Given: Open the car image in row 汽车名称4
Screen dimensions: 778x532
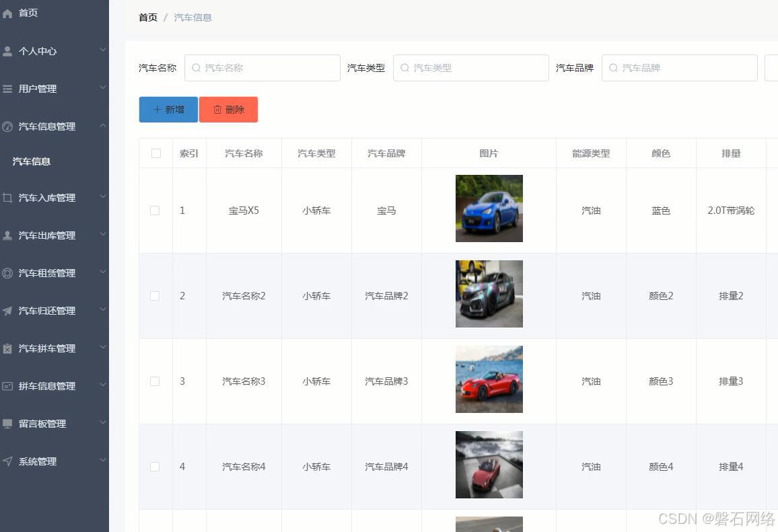Looking at the screenshot, I should click(489, 465).
